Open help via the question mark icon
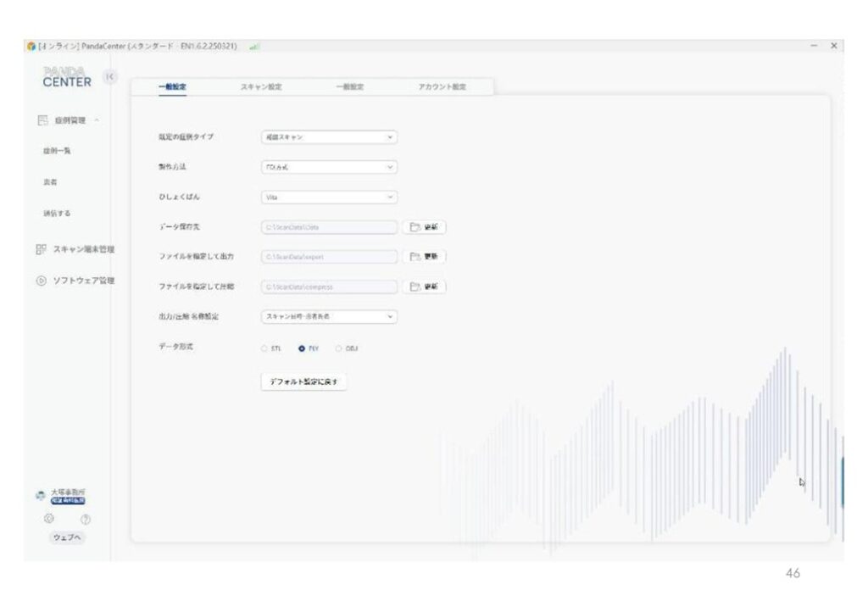This screenshot has height=601, width=868. pos(85,519)
